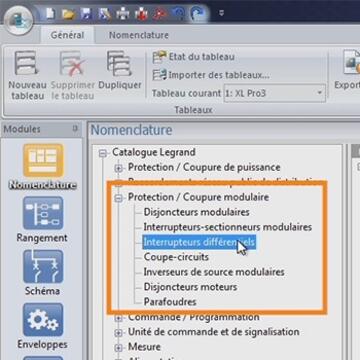
Task: Click the Nouveau tableau icon
Action: tap(27, 63)
